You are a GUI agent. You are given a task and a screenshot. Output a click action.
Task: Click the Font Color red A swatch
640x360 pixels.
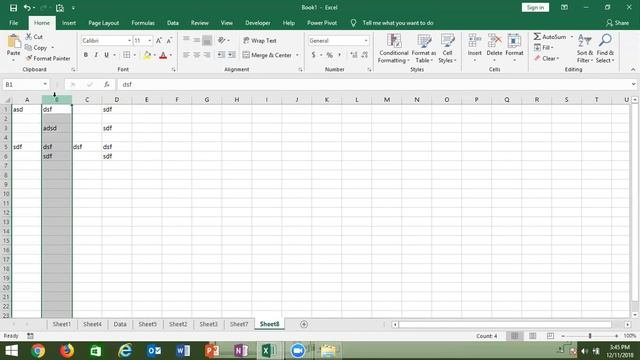(163, 55)
